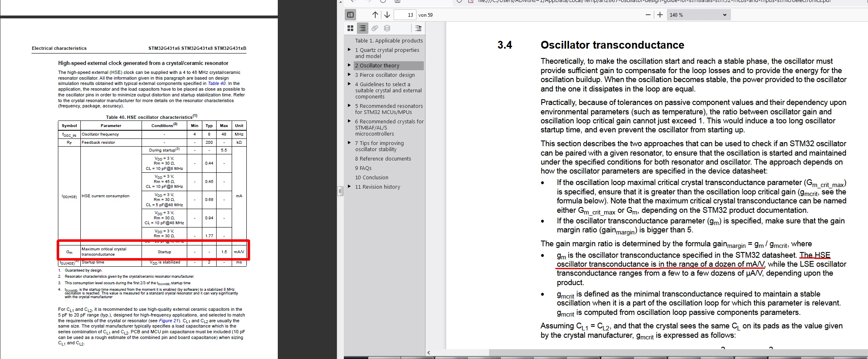Image resolution: width=868 pixels, height=359 pixels.
Task: Open the outline options icon in sidebar
Action: [x=418, y=28]
